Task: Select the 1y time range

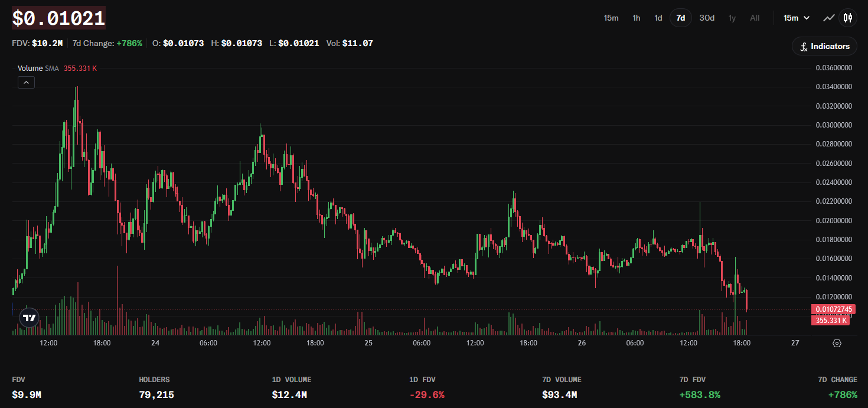Action: [732, 18]
